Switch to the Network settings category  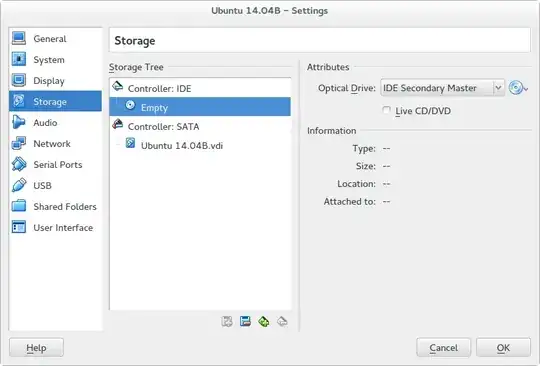pos(55,144)
